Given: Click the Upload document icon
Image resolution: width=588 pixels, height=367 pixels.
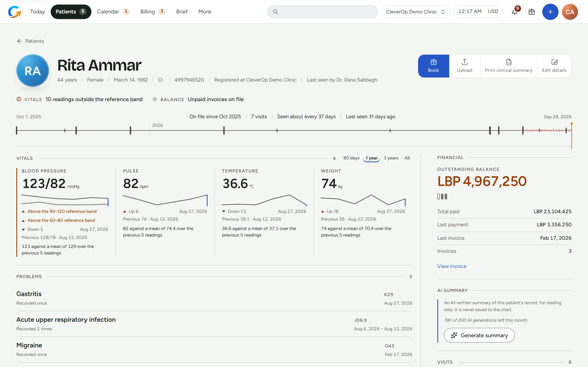Looking at the screenshot, I should (464, 62).
